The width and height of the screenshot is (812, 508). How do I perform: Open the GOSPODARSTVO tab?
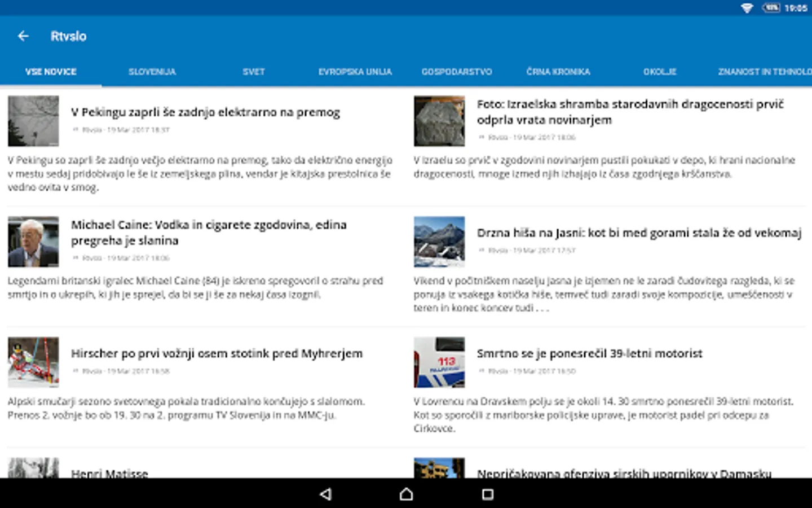pyautogui.click(x=457, y=72)
